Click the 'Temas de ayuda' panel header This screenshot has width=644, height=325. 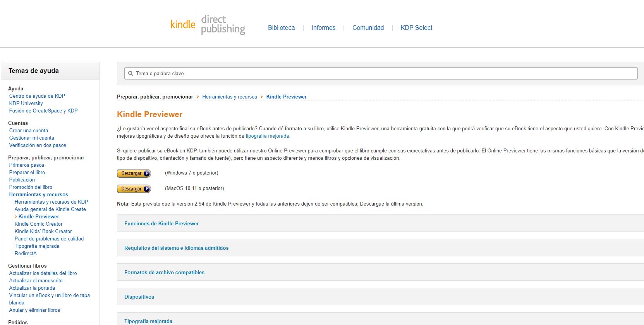[50, 71]
